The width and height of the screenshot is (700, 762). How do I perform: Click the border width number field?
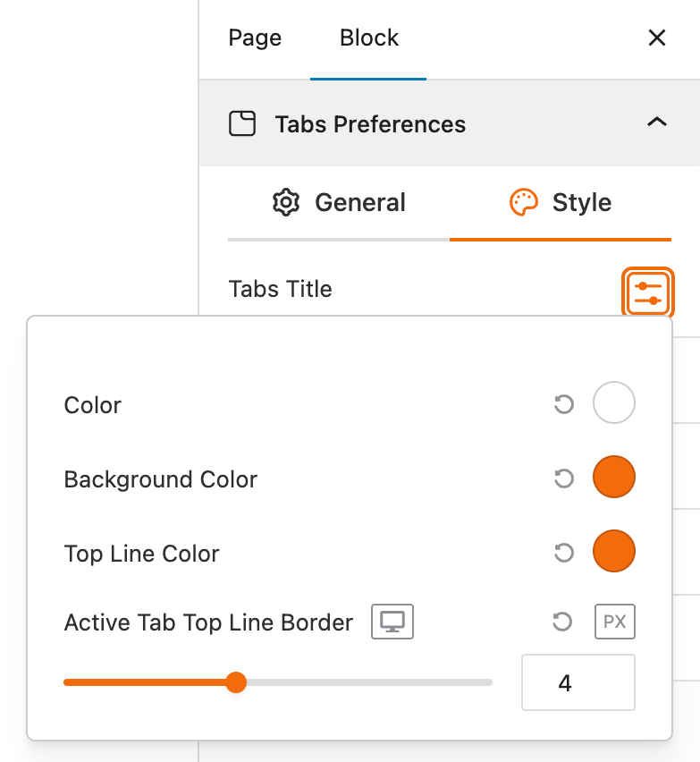click(x=578, y=683)
